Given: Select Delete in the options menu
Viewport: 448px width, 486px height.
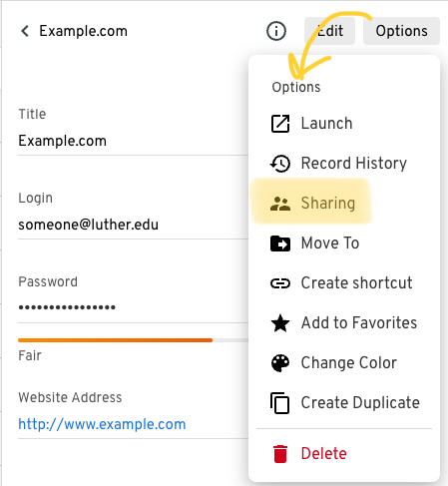Looking at the screenshot, I should 344,454.
